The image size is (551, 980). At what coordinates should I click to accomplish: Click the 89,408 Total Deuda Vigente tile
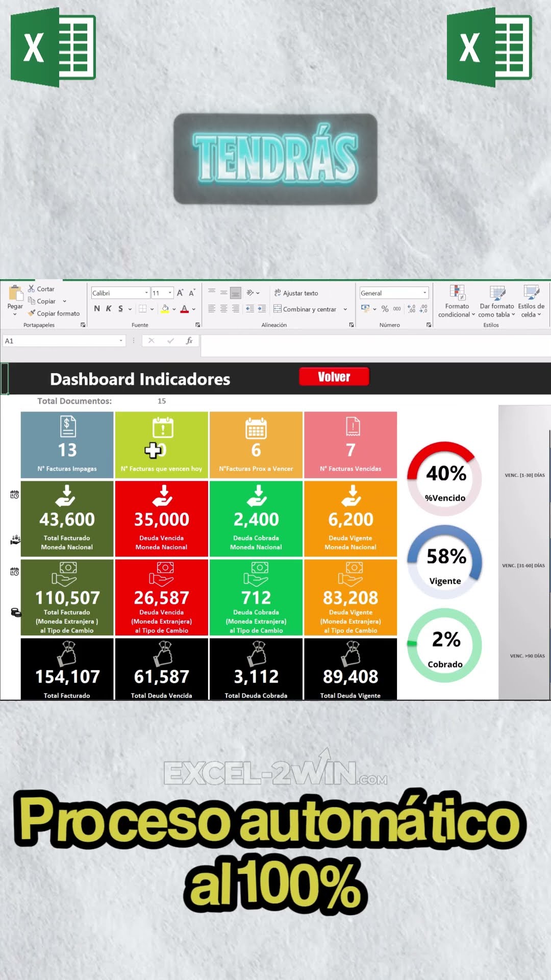pyautogui.click(x=350, y=669)
